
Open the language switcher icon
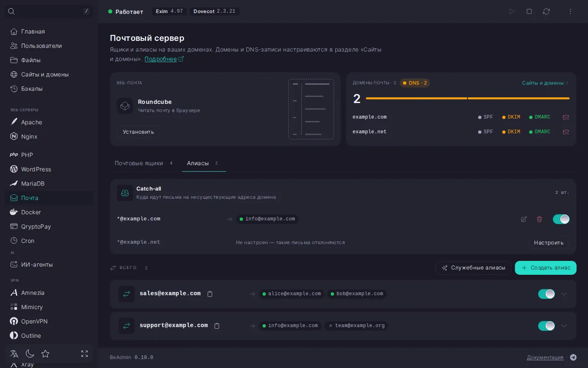tap(14, 354)
